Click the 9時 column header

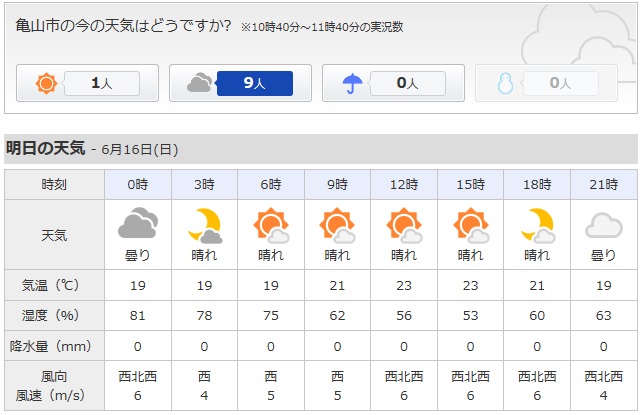337,185
